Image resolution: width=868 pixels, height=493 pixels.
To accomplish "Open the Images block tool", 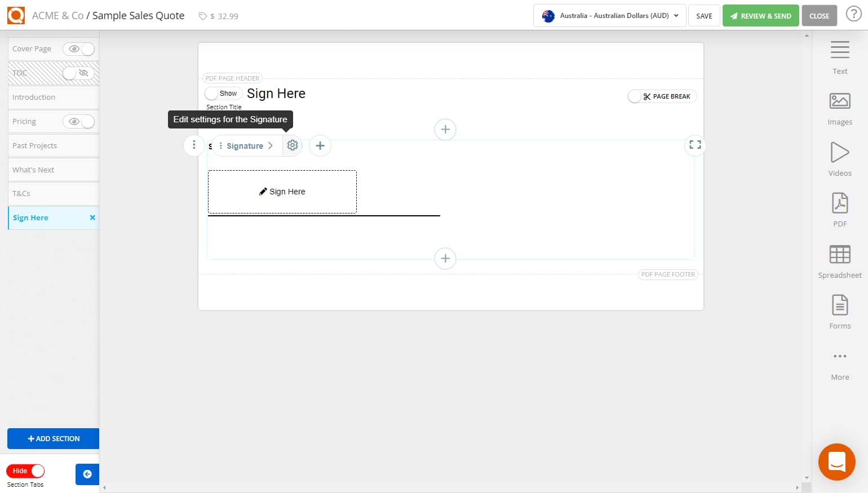I will (839, 107).
